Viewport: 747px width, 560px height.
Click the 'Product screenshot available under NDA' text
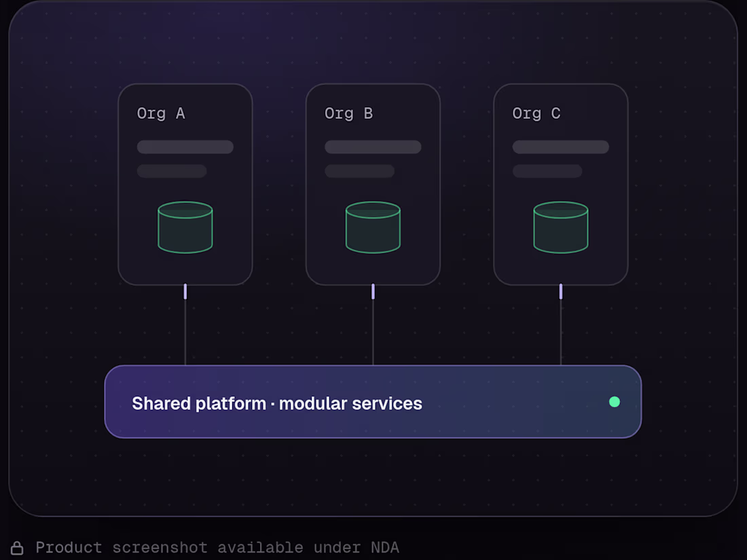click(217, 548)
